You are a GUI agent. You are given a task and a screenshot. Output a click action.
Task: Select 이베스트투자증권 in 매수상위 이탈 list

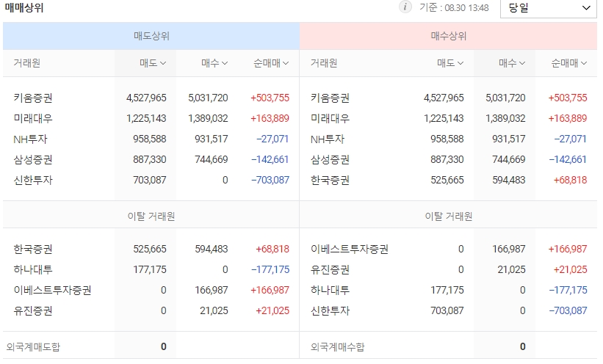(x=350, y=249)
